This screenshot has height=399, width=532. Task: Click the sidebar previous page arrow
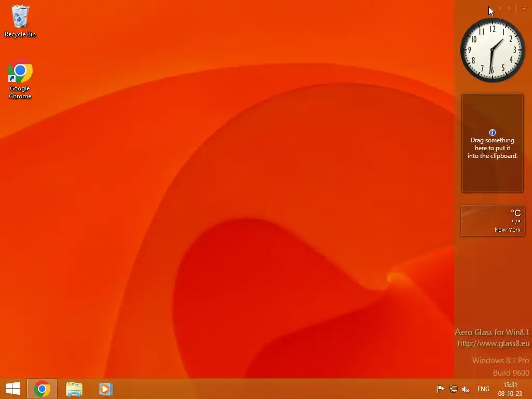500,8
